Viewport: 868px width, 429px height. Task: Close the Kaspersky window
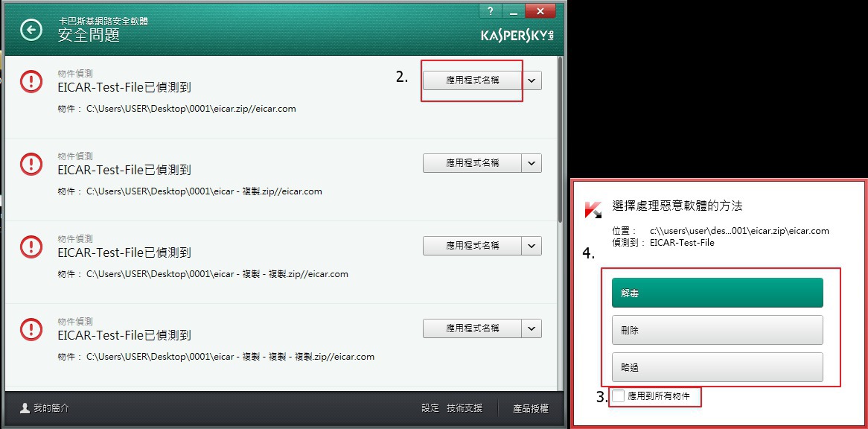click(x=540, y=11)
